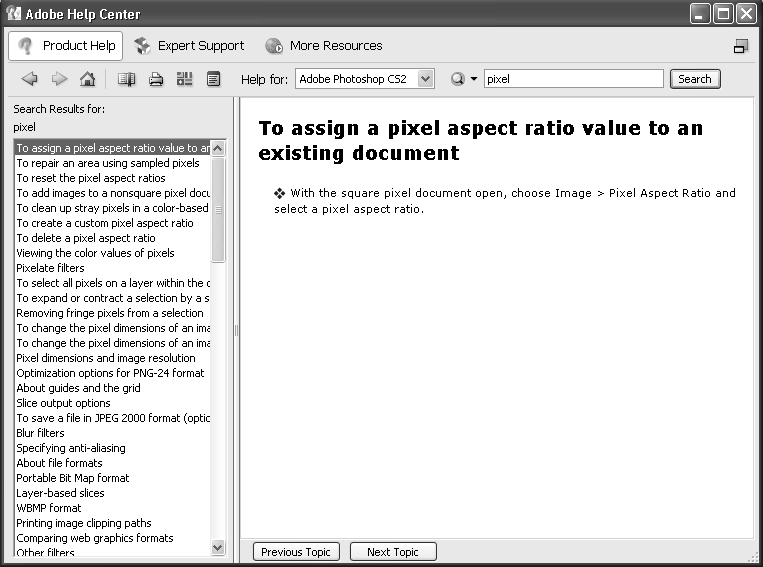Select 'To assign a pixel aspect ratio value' result

113,148
